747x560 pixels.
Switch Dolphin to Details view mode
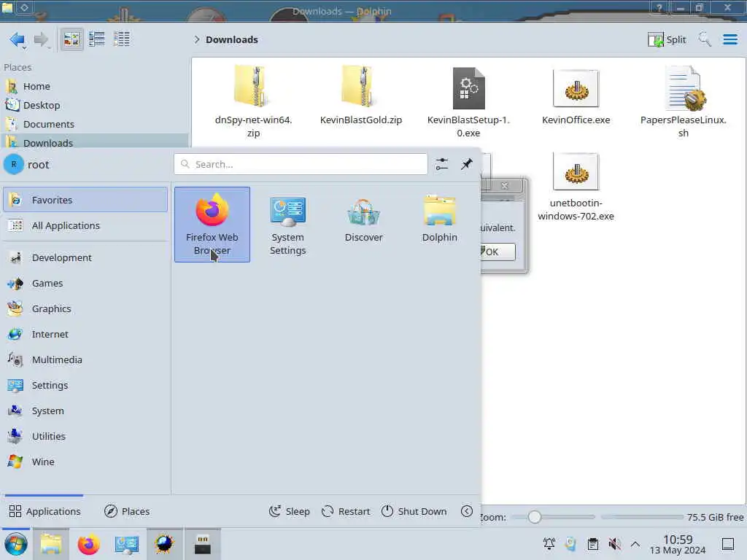(122, 39)
